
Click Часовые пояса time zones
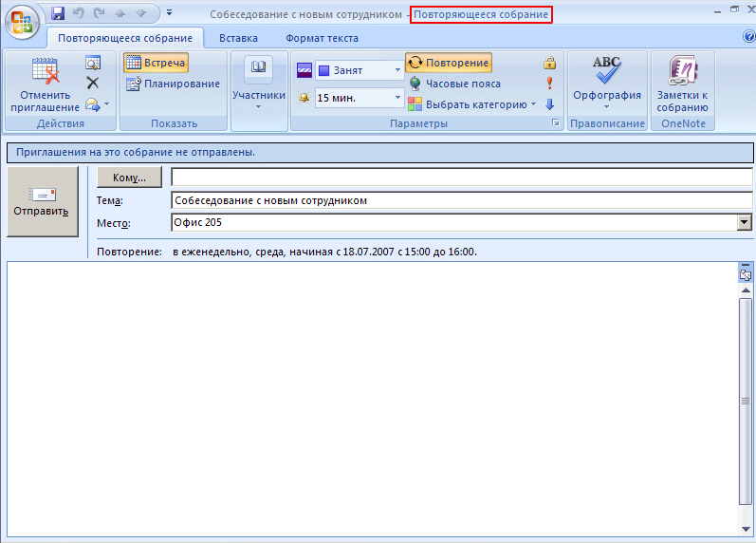tap(454, 84)
